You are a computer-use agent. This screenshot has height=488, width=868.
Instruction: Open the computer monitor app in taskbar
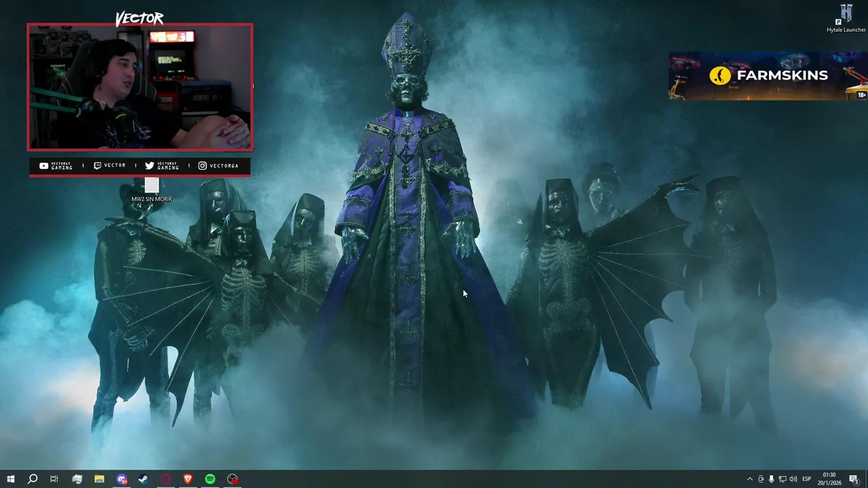77,479
